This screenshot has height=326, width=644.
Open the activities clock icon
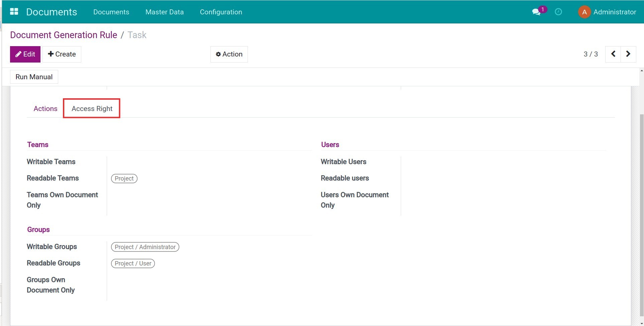pyautogui.click(x=558, y=12)
